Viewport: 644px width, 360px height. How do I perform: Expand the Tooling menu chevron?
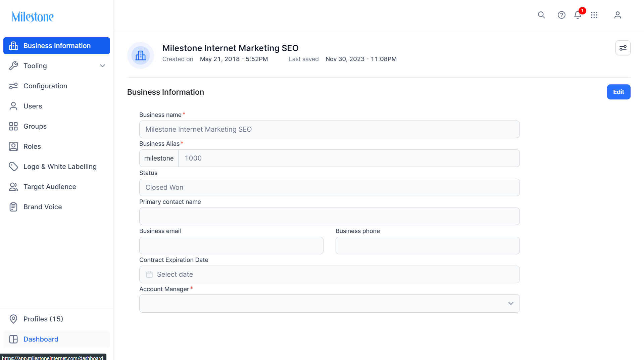tap(103, 66)
